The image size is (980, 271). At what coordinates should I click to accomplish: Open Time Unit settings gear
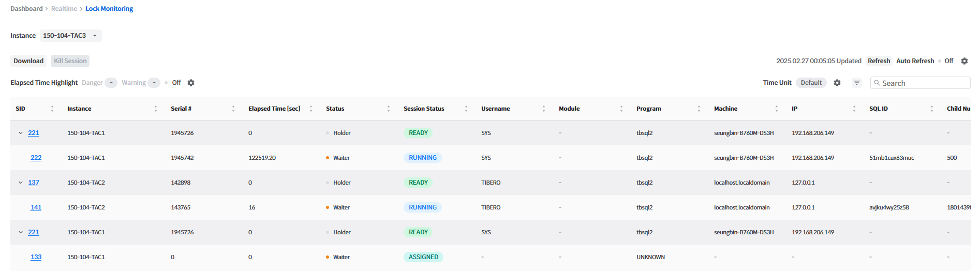coord(837,83)
